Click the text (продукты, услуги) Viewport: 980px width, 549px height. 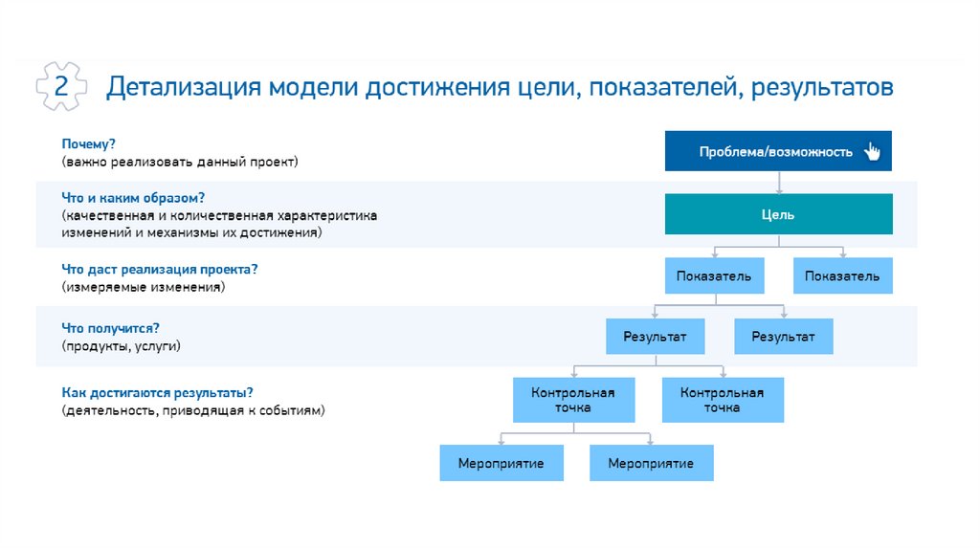tap(122, 346)
